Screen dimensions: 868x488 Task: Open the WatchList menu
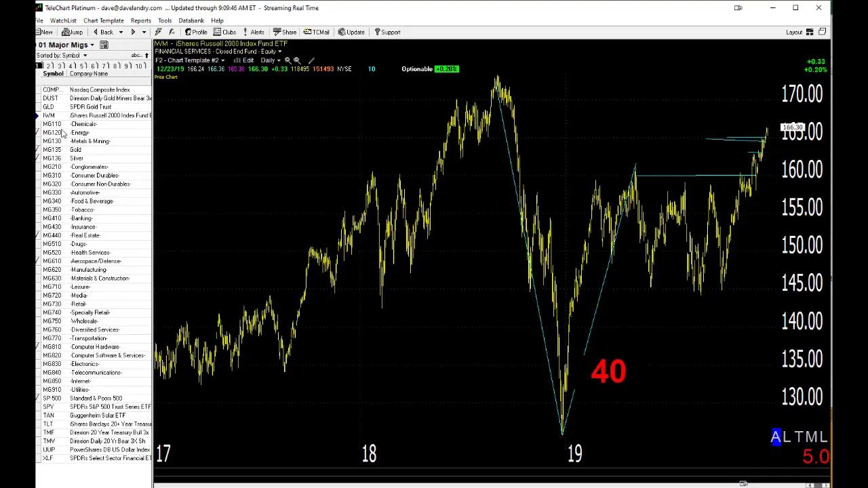pyautogui.click(x=63, y=20)
